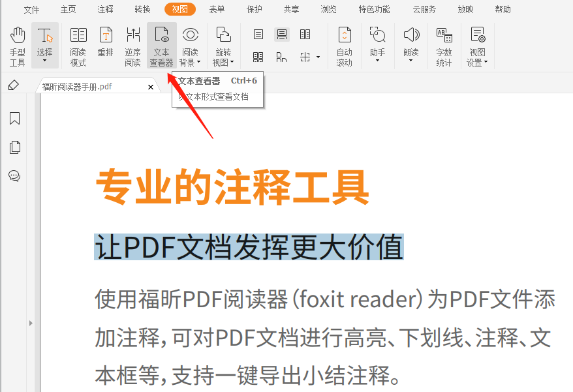
Task: Open the 特色功能 ribbon tab
Action: [374, 10]
